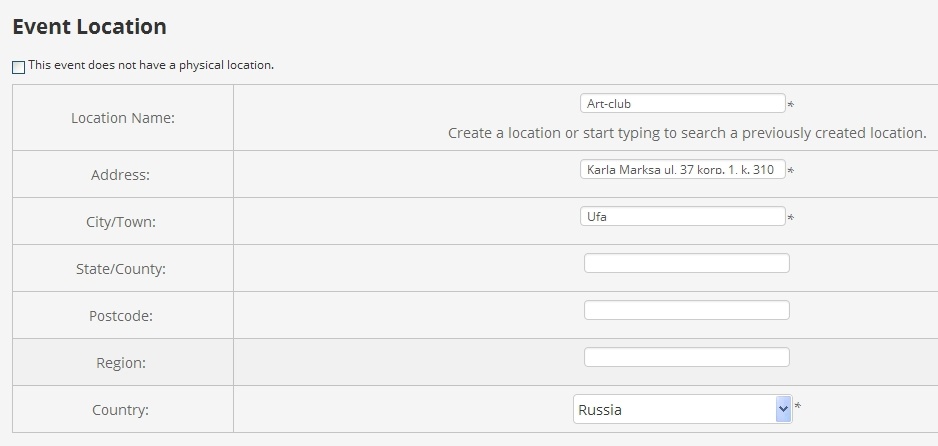Click the 'City/Town:' label
This screenshot has height=446, width=938.
pyautogui.click(x=121, y=222)
